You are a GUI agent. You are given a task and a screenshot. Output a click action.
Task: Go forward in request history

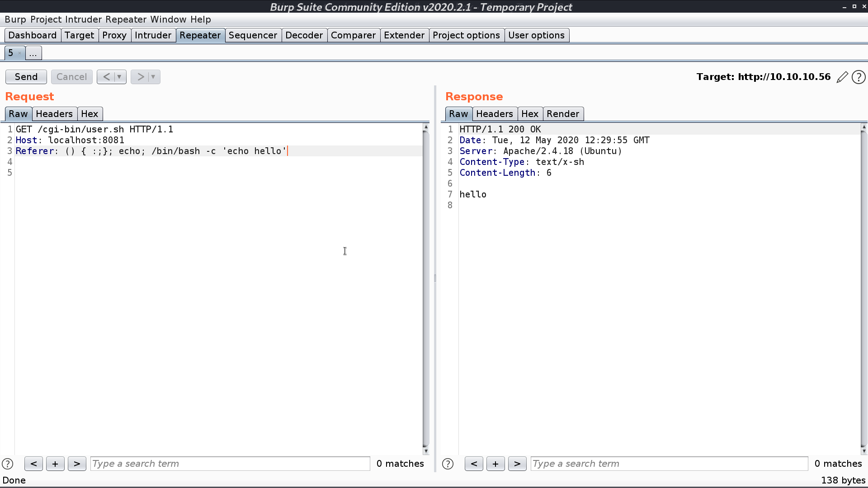[x=140, y=77]
